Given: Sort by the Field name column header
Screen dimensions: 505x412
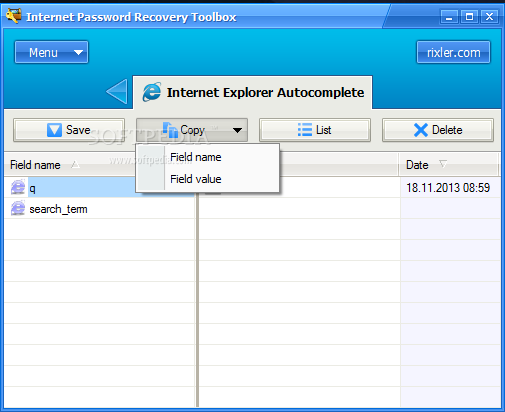Looking at the screenshot, I should [x=70, y=165].
